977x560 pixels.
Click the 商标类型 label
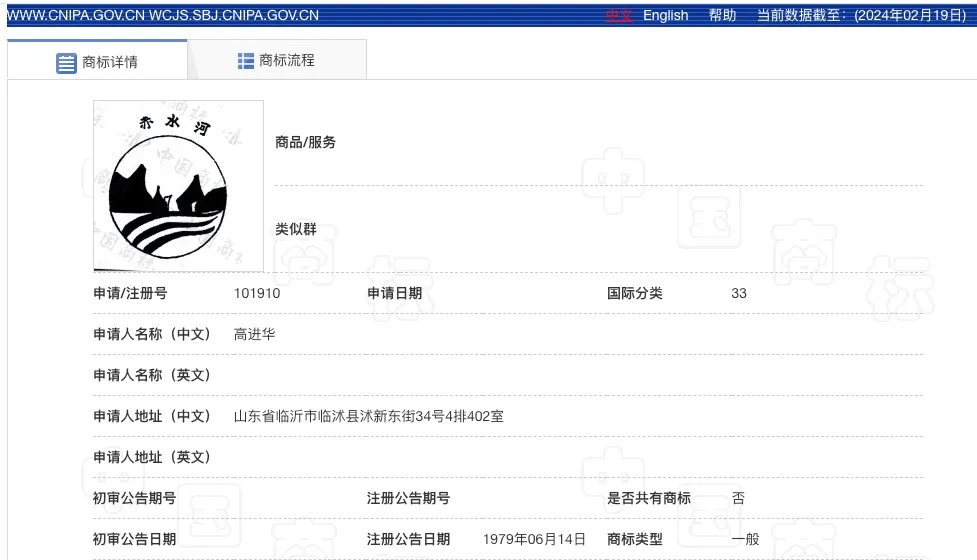[635, 539]
